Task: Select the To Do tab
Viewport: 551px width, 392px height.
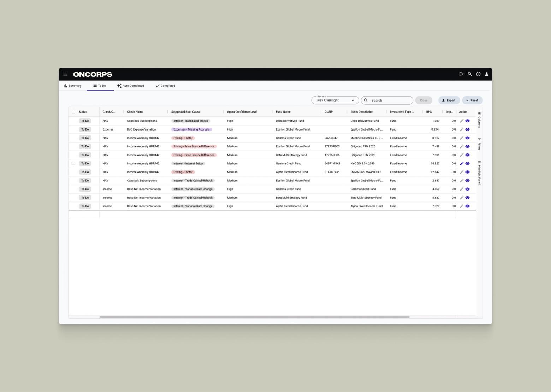Action: click(100, 86)
